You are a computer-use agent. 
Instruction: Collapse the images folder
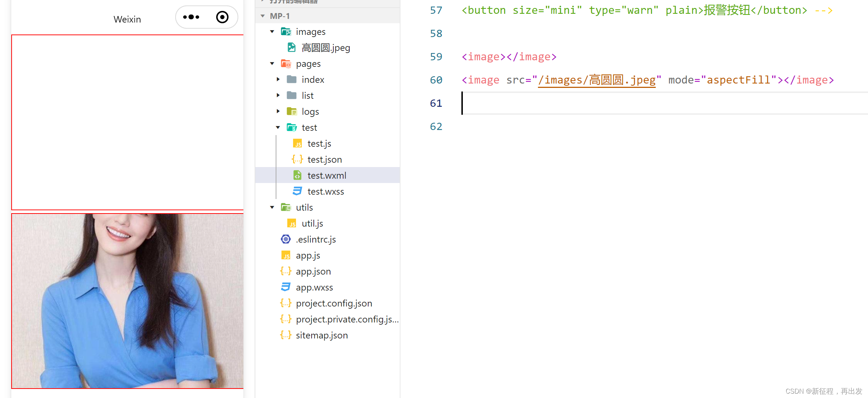coord(272,32)
